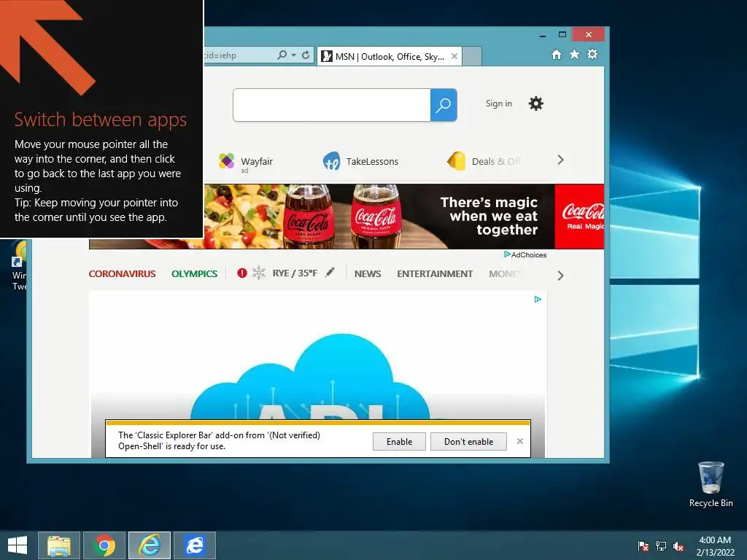Show more shortcuts with the right chevron
The width and height of the screenshot is (747, 560).
point(561,160)
